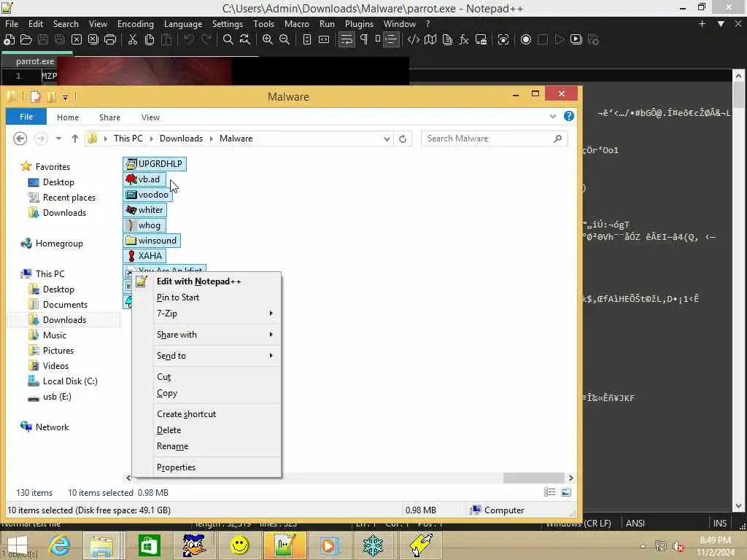Click Open file icon in Notepad++ toolbar
This screenshot has height=560, width=747.
[x=26, y=40]
